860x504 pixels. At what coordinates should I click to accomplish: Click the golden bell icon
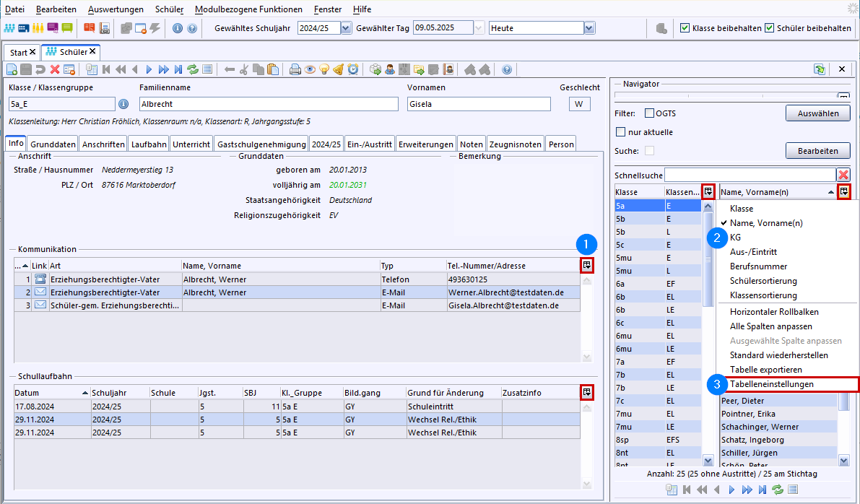click(339, 69)
